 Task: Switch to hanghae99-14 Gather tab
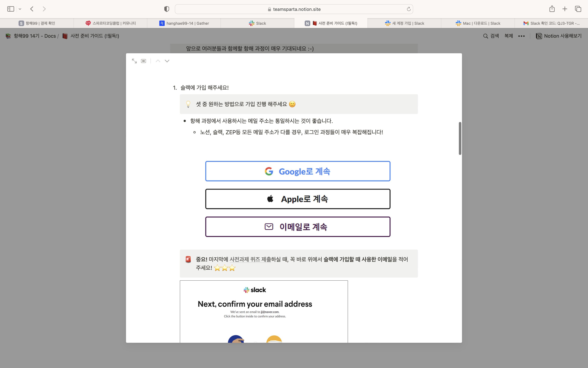(184, 23)
